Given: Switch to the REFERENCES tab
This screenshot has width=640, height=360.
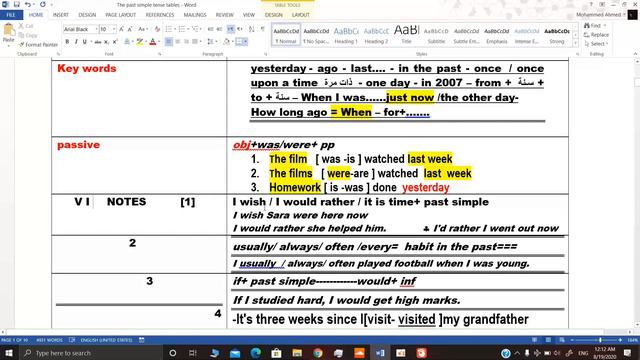Looking at the screenshot, I should (160, 15).
